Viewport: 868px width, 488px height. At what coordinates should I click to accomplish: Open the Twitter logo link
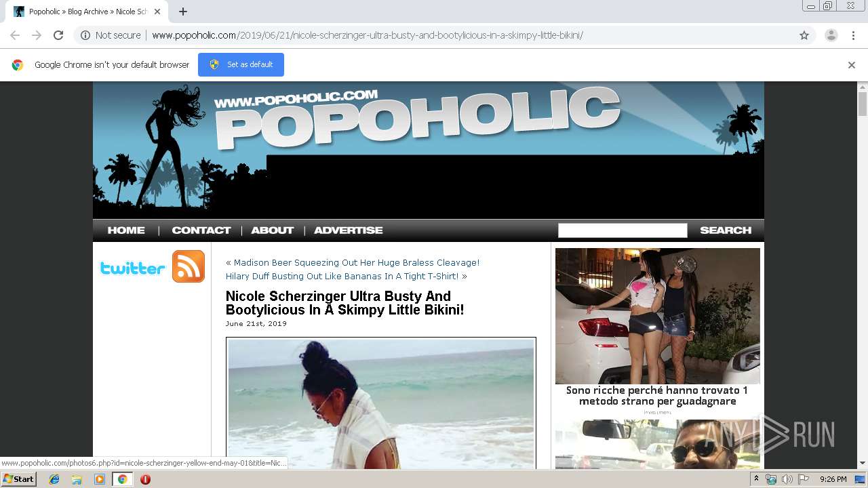point(133,268)
